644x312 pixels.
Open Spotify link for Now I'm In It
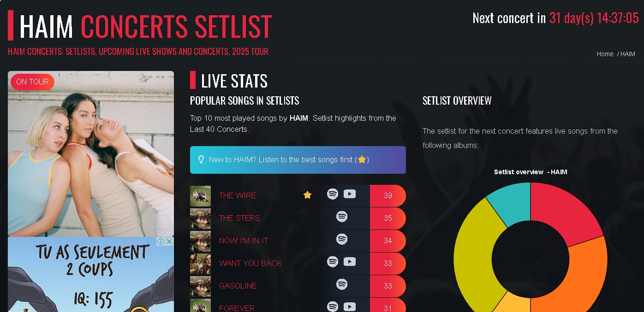click(342, 239)
